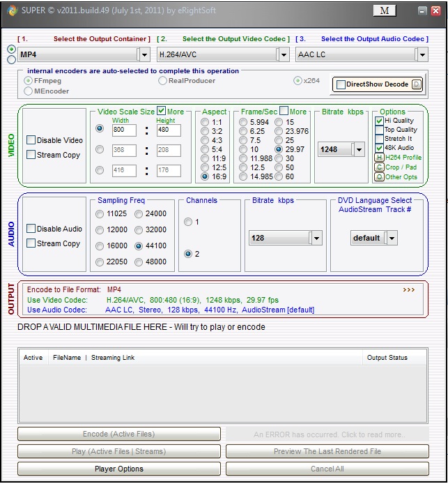Click the D icon beside DirectShow Decode
448x484 pixels.
coord(417,84)
